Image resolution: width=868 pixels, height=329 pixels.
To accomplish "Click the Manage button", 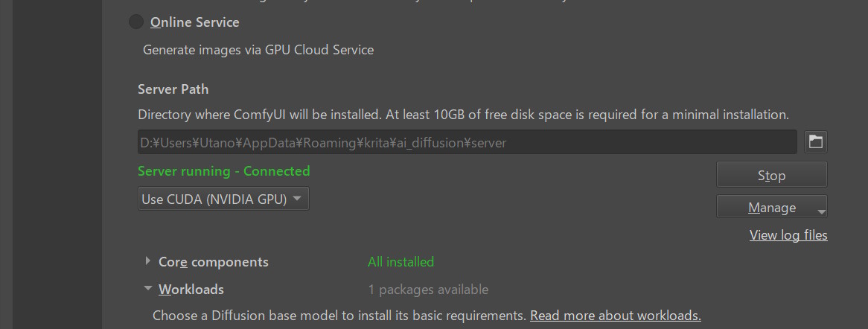I will click(x=772, y=207).
